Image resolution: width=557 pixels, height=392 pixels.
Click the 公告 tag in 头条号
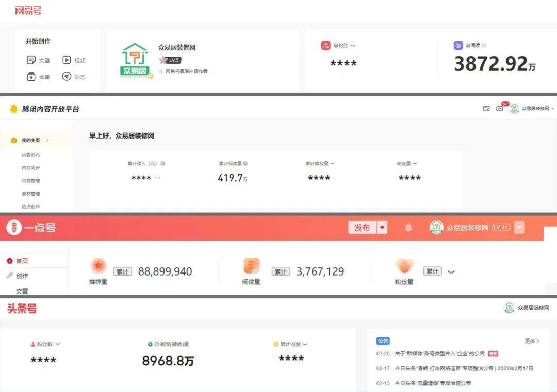pyautogui.click(x=383, y=341)
